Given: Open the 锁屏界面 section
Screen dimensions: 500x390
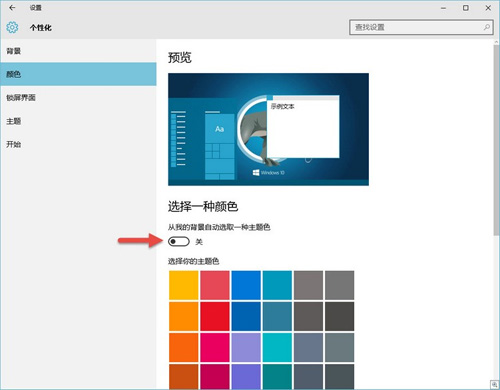Looking at the screenshot, I should click(x=78, y=97).
